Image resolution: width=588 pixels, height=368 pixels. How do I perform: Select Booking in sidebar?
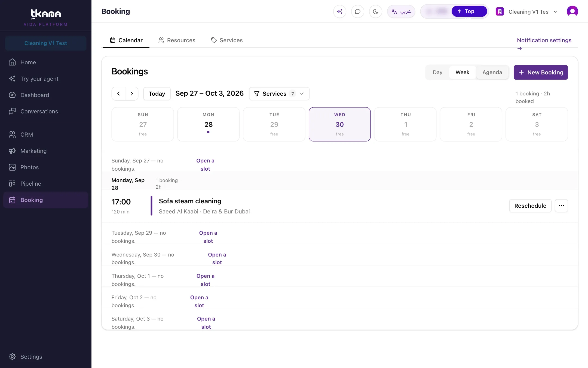coord(46,200)
